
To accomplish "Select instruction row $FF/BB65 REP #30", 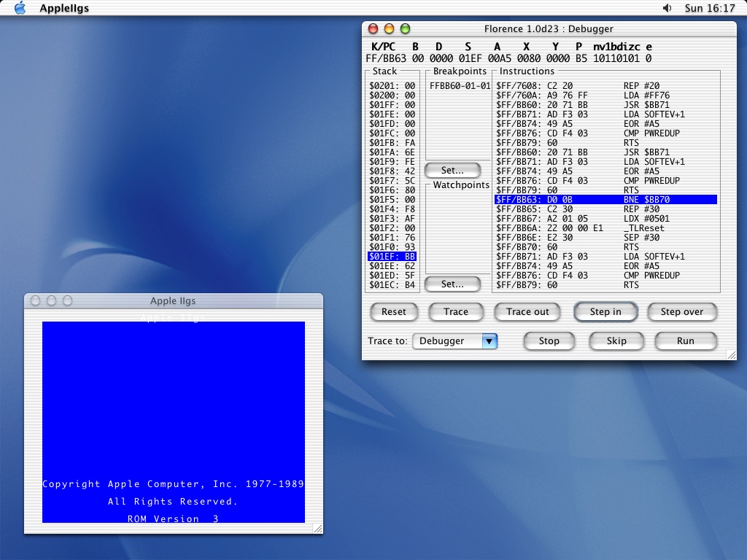I will 606,209.
